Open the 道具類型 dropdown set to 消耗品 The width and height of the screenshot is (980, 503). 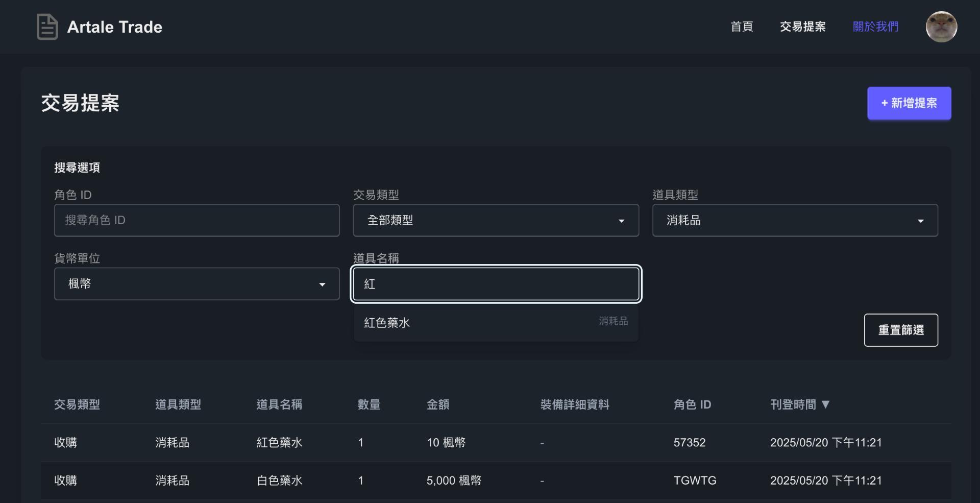tap(794, 221)
